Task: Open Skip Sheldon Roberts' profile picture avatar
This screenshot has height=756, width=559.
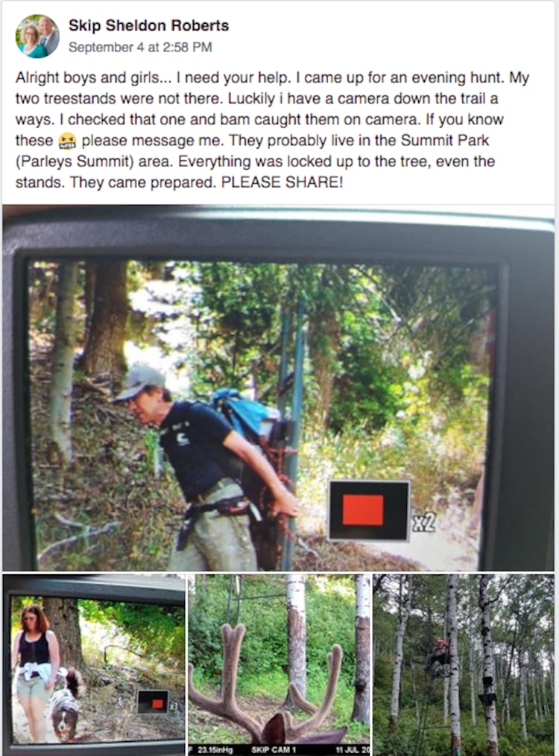Action: [37, 36]
